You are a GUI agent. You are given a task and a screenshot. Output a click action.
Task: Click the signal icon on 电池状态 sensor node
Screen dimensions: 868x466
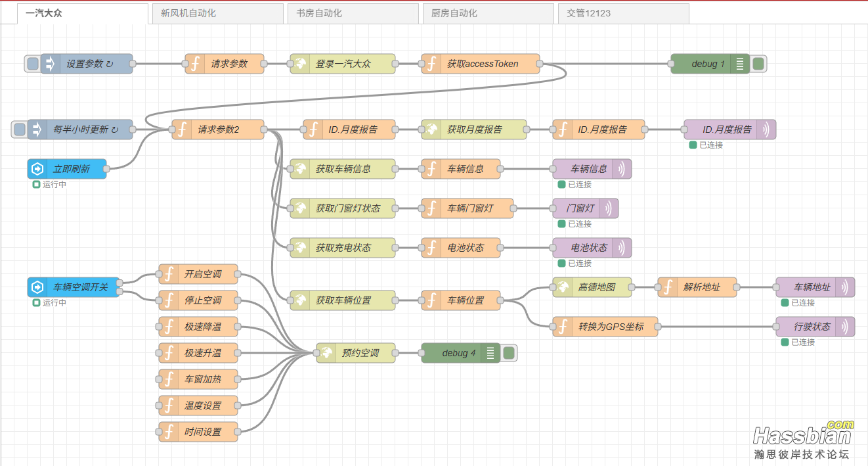point(621,248)
